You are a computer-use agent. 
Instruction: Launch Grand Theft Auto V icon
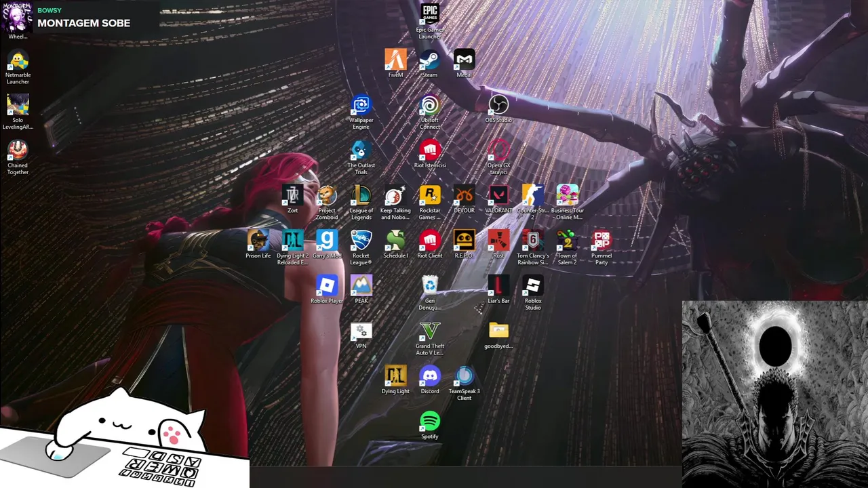point(430,331)
